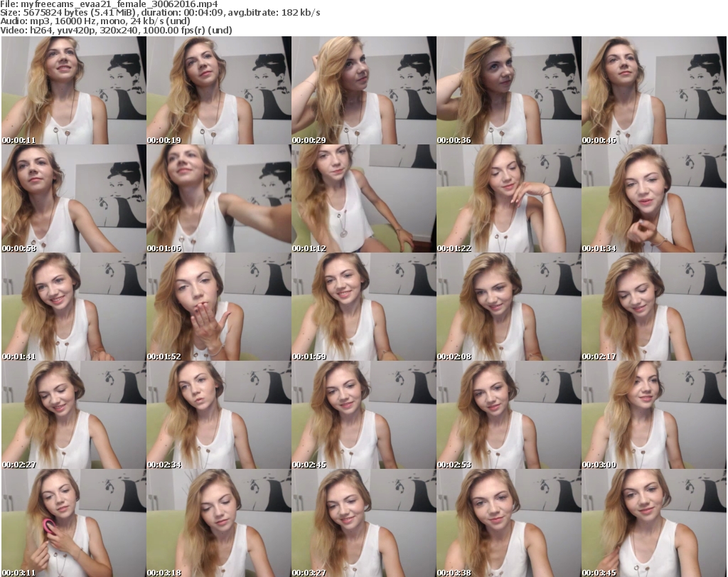Click the thumbnail showing 00:03:11
The image size is (728, 577).
pyautogui.click(x=73, y=523)
